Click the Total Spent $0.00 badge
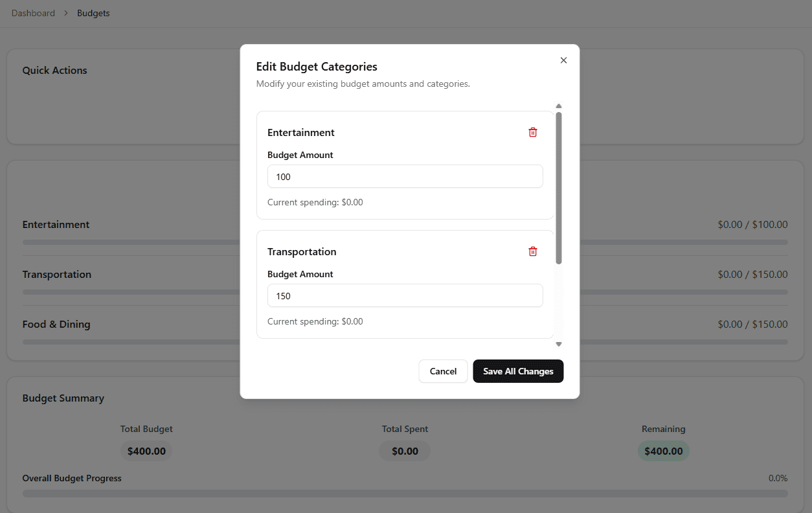812x513 pixels. click(x=405, y=451)
